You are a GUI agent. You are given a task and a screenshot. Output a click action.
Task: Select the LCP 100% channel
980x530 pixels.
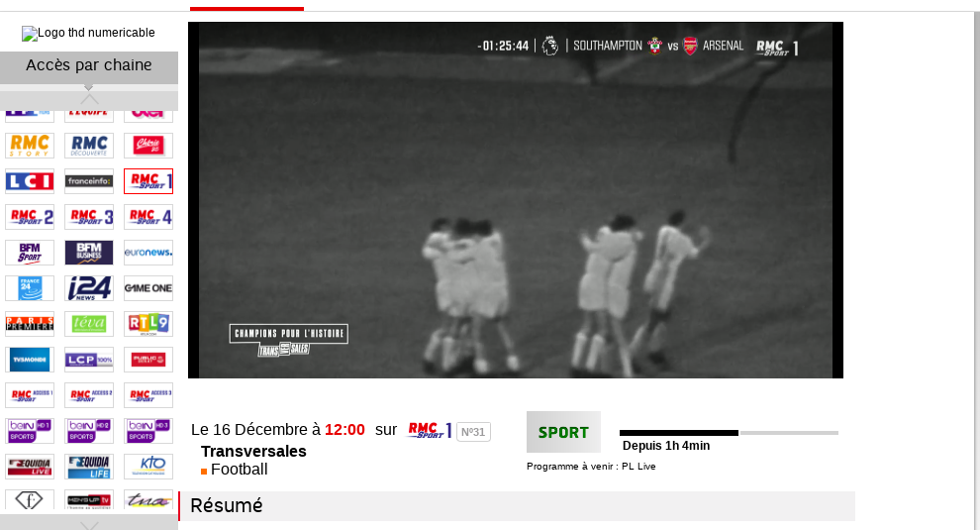point(89,360)
